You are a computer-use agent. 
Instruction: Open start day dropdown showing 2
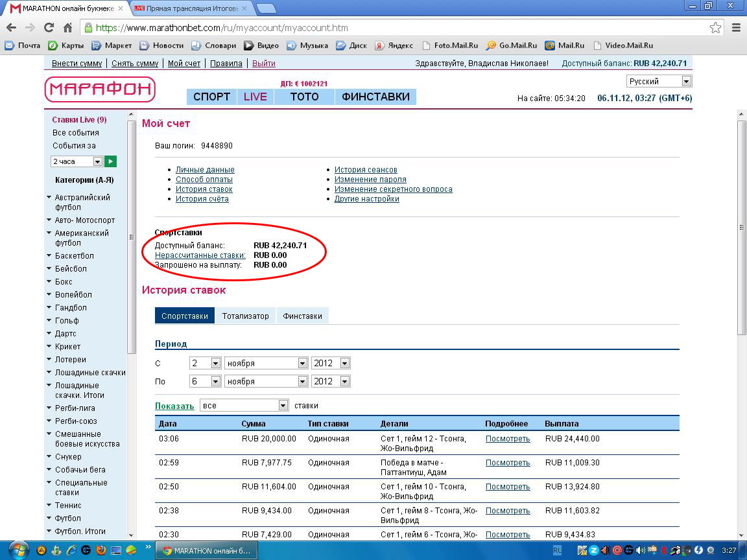[x=205, y=364]
